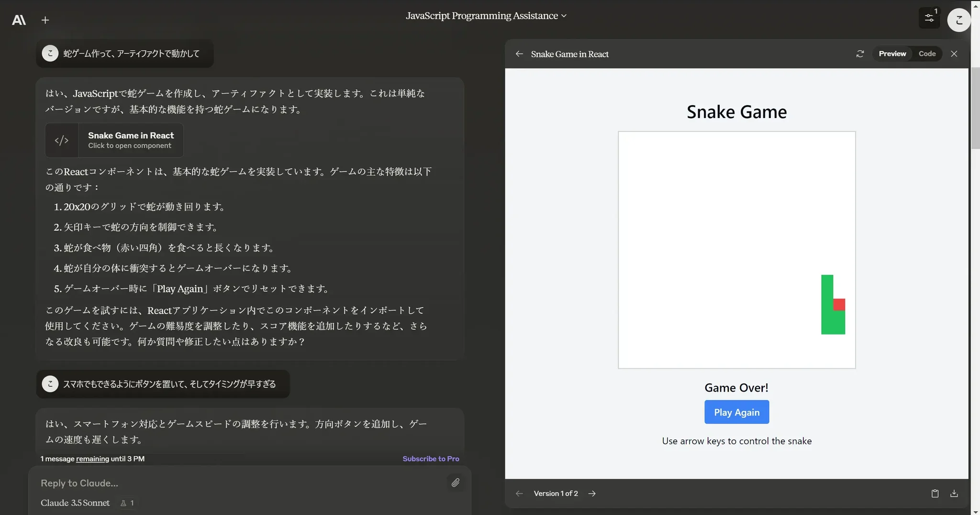Switch artifact view to Preview
The height and width of the screenshot is (515, 980).
pos(892,54)
